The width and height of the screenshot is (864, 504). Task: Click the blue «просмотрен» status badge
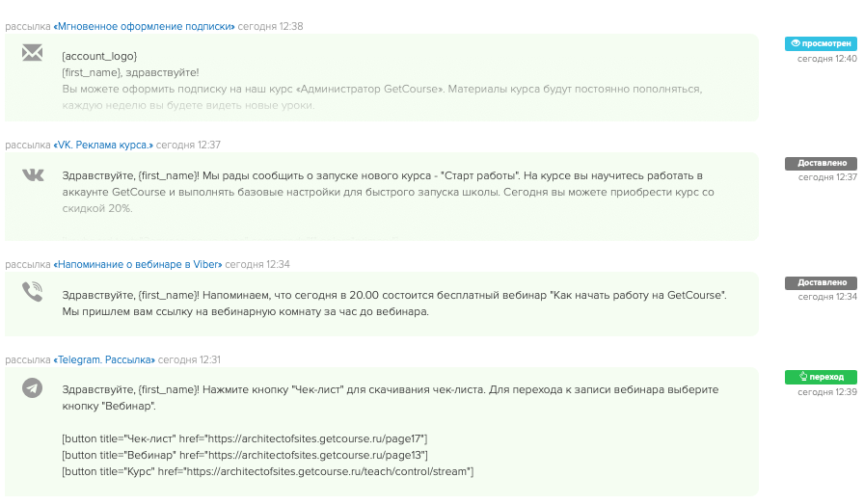(821, 43)
